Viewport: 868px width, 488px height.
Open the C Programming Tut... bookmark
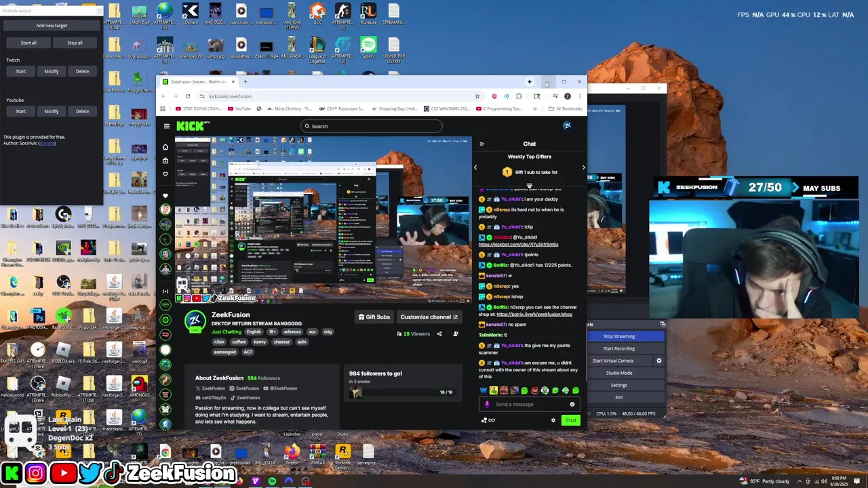[498, 108]
